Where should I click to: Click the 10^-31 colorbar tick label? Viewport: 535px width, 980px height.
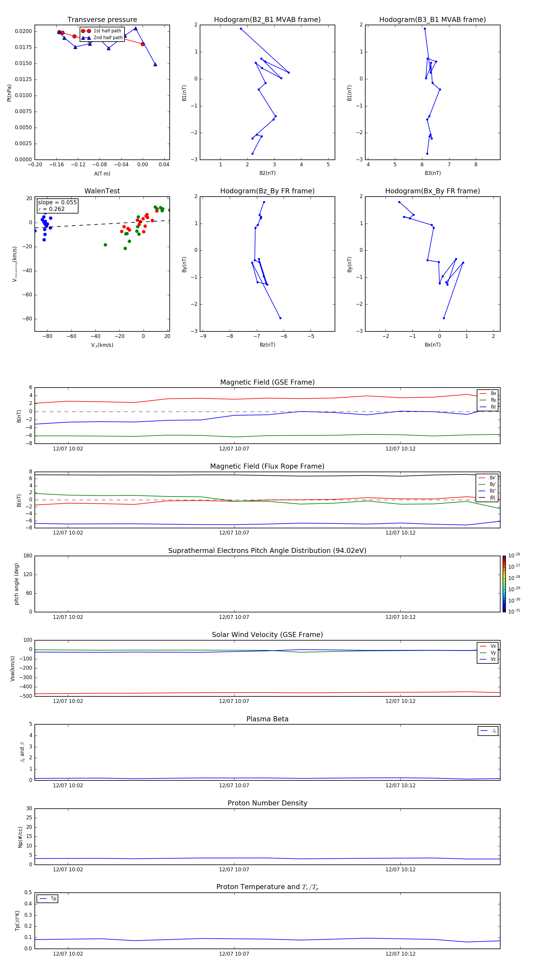click(514, 611)
